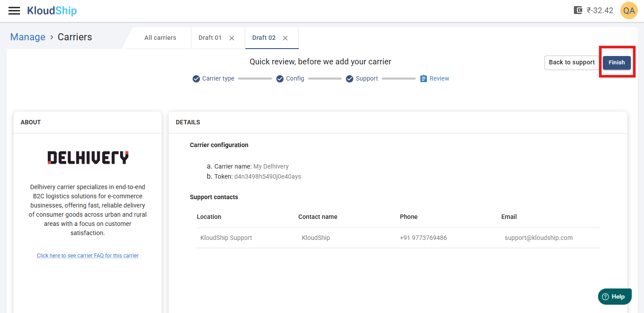Click the Support step checkmark icon
Viewport: 644px width, 313px height.
pyautogui.click(x=350, y=79)
